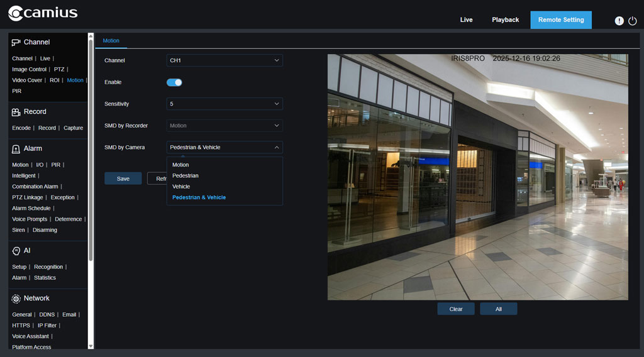
Task: Go to the Live view tab
Action: (466, 20)
